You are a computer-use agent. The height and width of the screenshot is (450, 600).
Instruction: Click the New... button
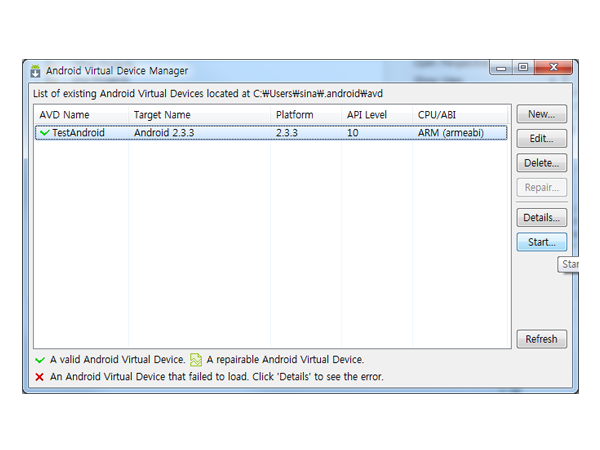tap(541, 114)
